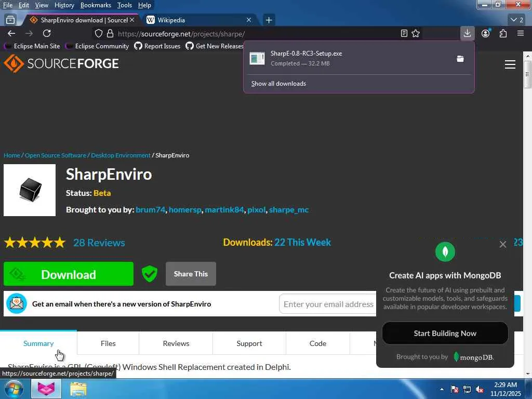Click the email address input field
Image resolution: width=532 pixels, height=399 pixels.
(x=327, y=304)
